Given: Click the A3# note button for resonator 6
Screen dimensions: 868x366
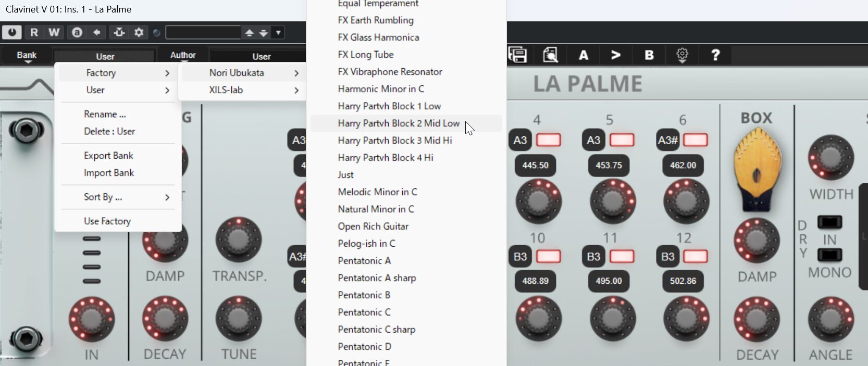Looking at the screenshot, I should (667, 140).
